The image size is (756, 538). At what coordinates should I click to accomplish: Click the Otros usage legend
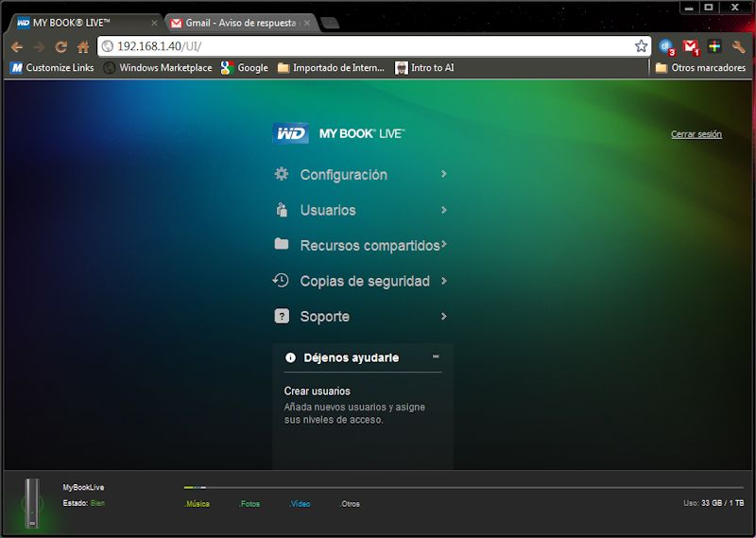click(350, 504)
